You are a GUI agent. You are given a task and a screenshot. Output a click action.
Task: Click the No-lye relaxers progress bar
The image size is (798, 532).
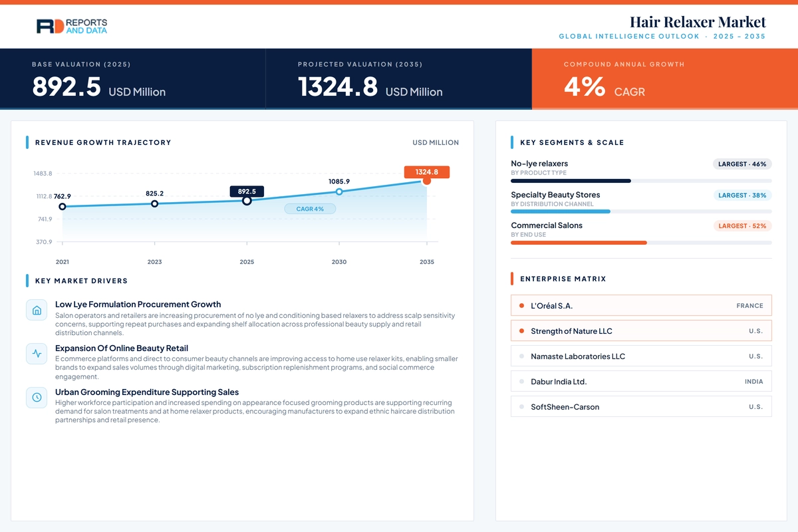(641, 181)
